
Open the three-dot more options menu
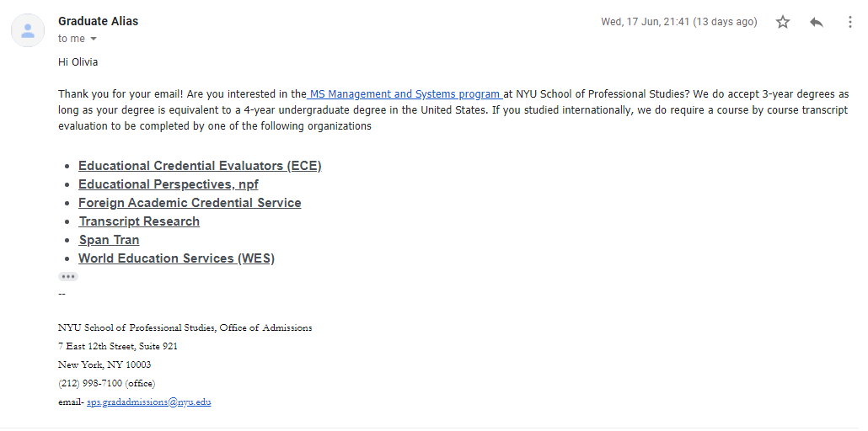tap(849, 22)
